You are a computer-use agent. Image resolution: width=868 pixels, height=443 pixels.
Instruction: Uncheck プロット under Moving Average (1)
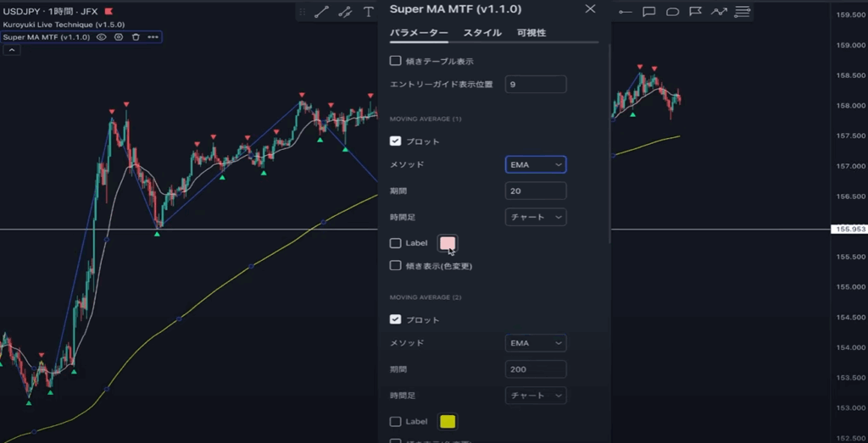pyautogui.click(x=395, y=141)
